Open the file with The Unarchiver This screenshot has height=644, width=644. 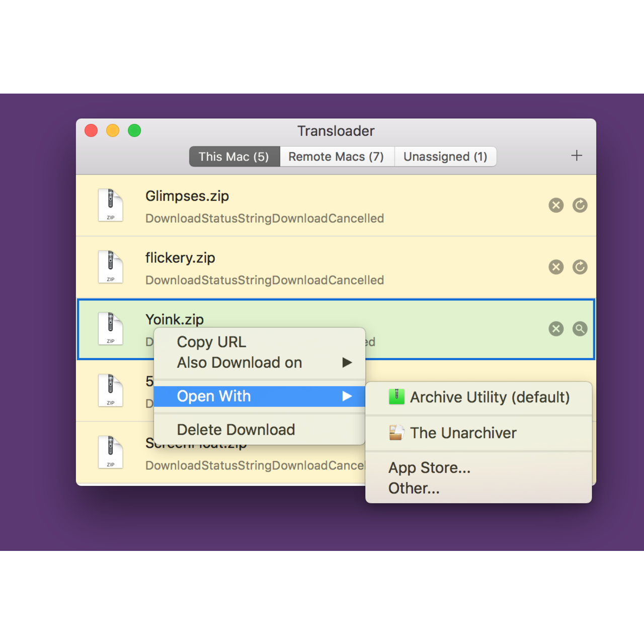(x=463, y=433)
